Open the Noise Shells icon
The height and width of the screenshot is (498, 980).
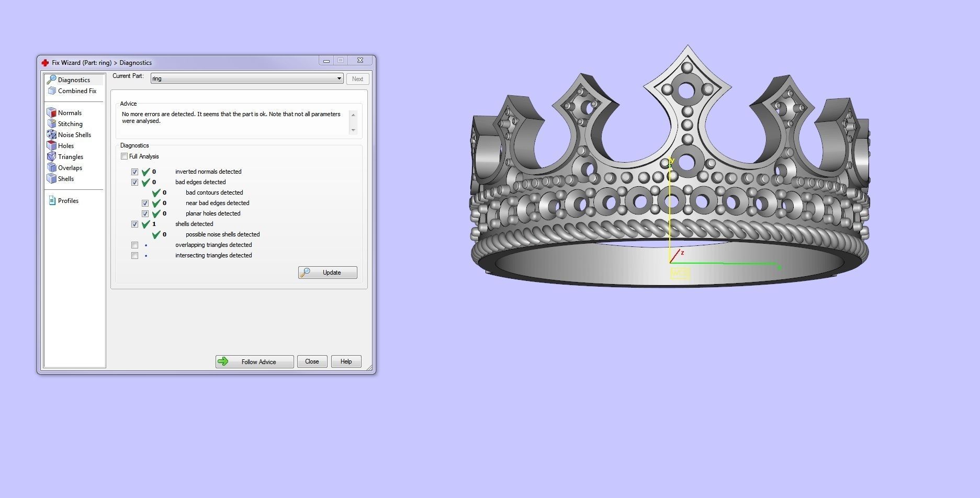[x=51, y=134]
